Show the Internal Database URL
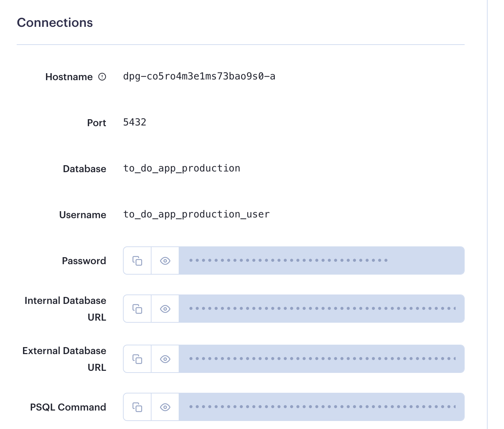504x429 pixels. point(165,309)
